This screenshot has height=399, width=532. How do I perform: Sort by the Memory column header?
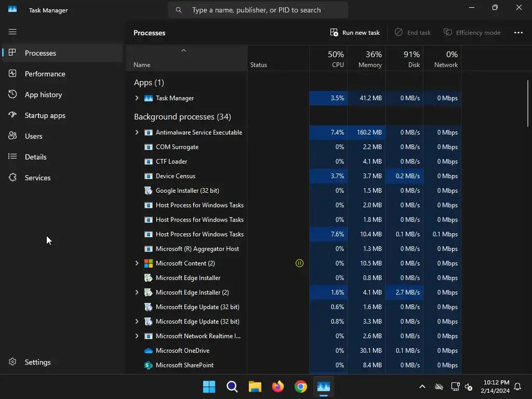[x=366, y=59]
